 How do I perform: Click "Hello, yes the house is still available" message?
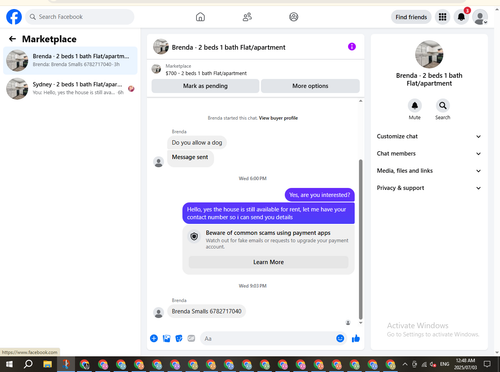click(268, 213)
